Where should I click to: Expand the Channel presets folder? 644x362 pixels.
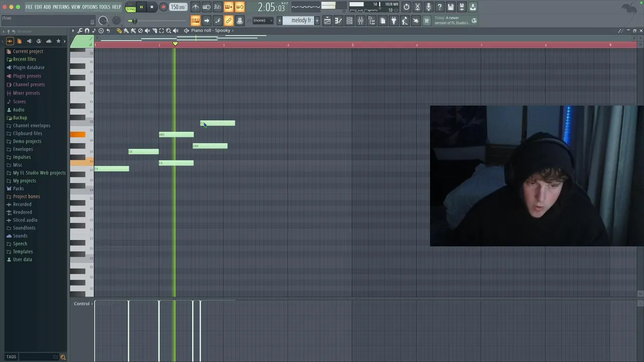click(x=26, y=84)
